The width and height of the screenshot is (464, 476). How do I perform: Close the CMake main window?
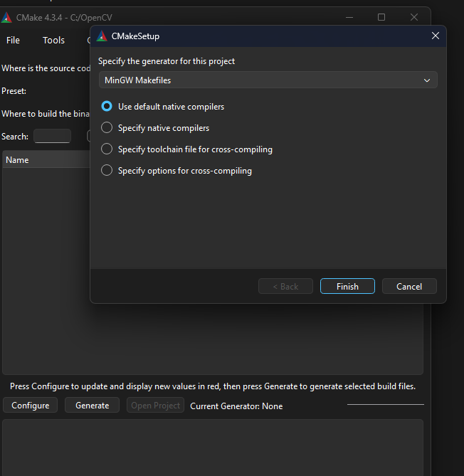[414, 17]
